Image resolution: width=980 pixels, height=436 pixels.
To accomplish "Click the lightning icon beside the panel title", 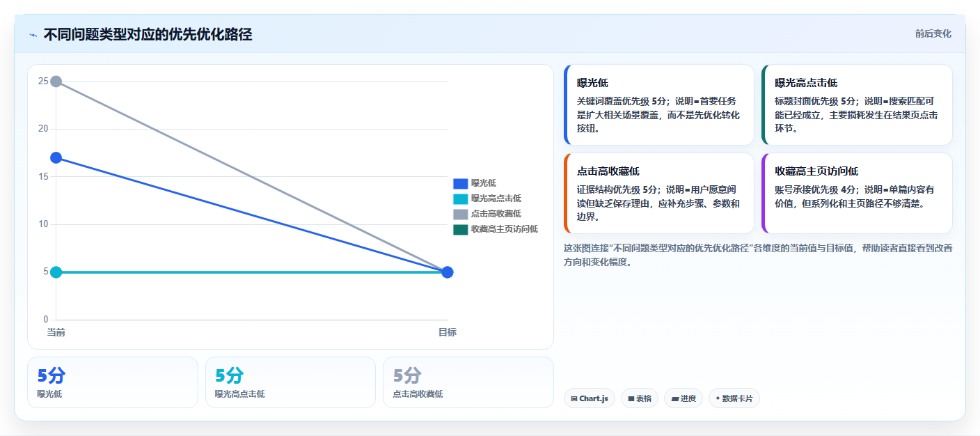I will point(33,34).
